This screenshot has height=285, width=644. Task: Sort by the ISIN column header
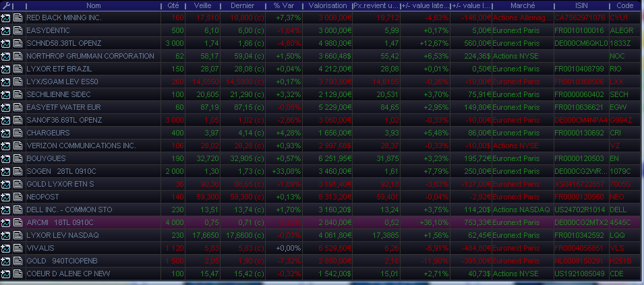(x=581, y=6)
